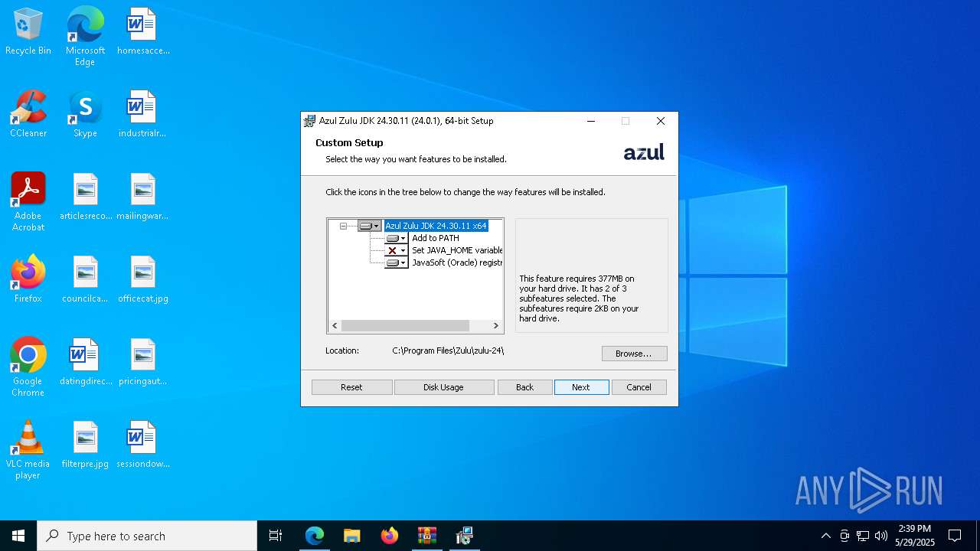
Task: Open Disk Usage dialog
Action: click(x=443, y=387)
